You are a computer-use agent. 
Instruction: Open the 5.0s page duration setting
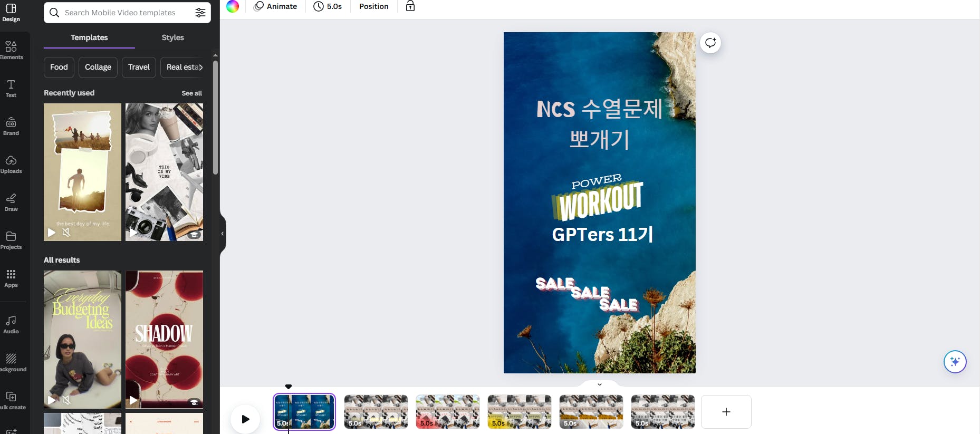[x=328, y=6]
